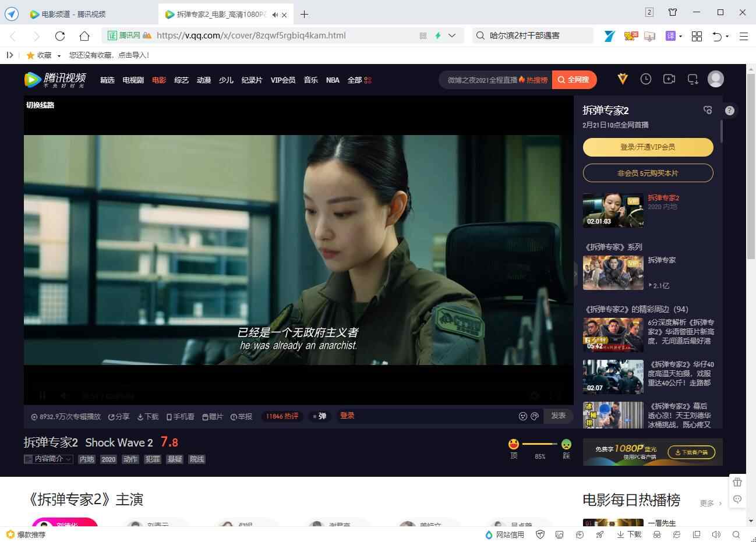Click the Tencent Video logo
This screenshot has width=756, height=542.
(55, 80)
